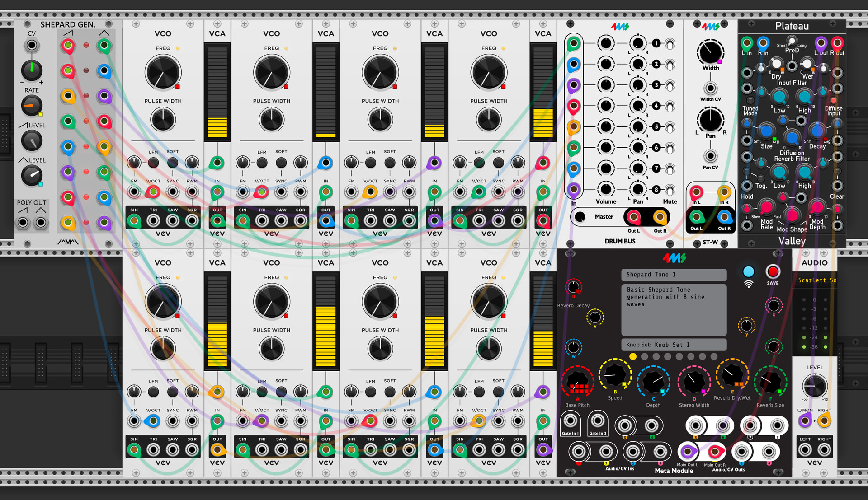Image resolution: width=868 pixels, height=500 pixels.
Task: Open the Scarlett audio device selector
Action: pos(816,280)
